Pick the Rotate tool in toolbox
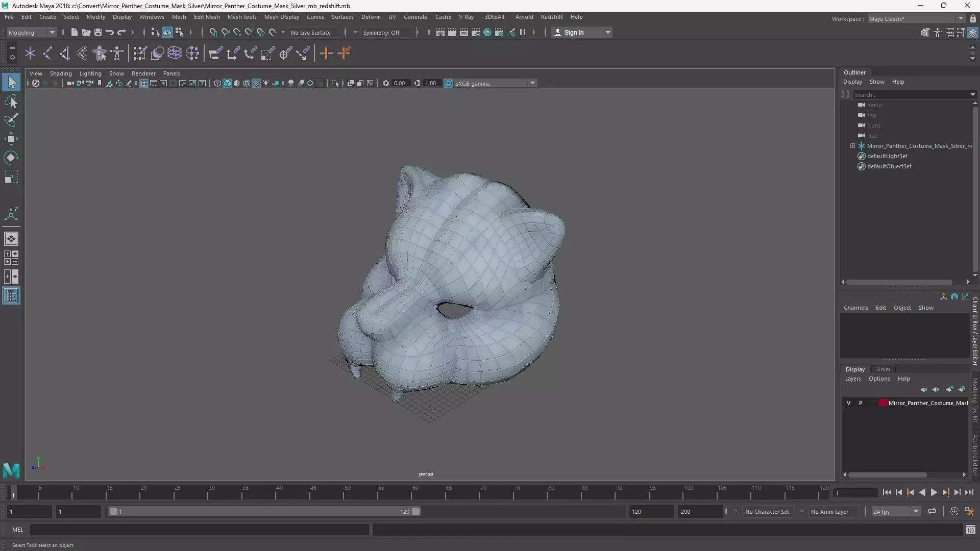This screenshot has height=551, width=980. pos(11,158)
